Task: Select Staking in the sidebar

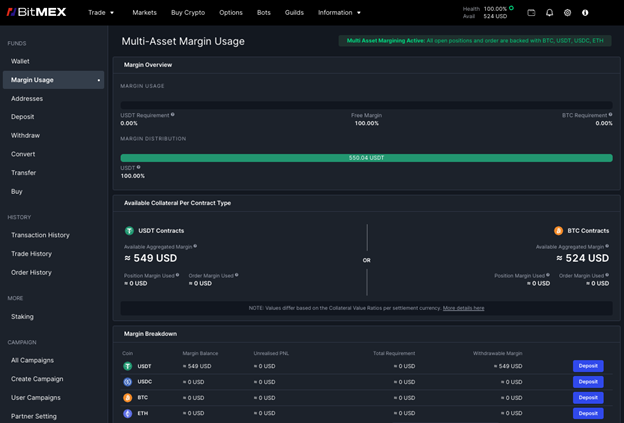Action: tap(22, 316)
